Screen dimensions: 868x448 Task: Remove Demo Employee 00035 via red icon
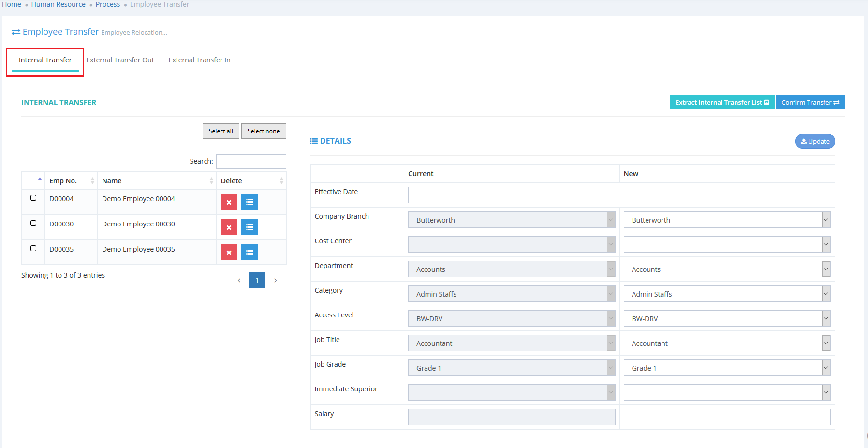tap(229, 253)
